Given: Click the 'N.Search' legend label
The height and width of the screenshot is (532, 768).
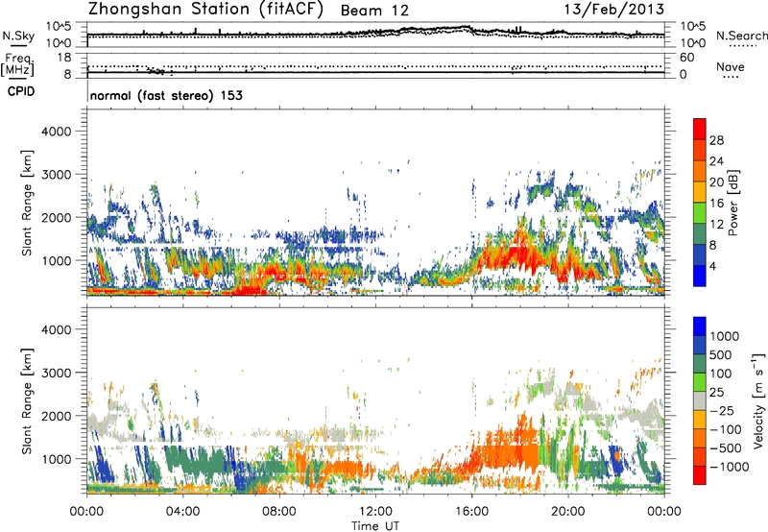Looking at the screenshot, I should (x=741, y=36).
